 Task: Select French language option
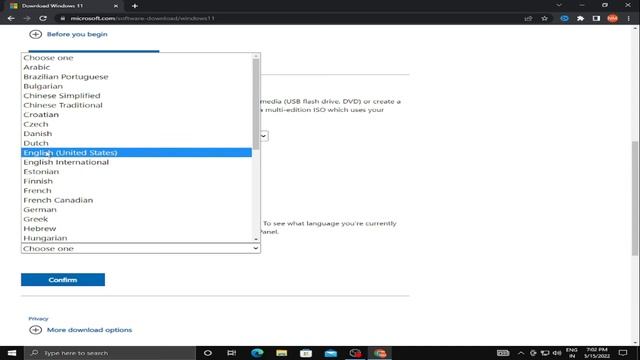point(136,191)
